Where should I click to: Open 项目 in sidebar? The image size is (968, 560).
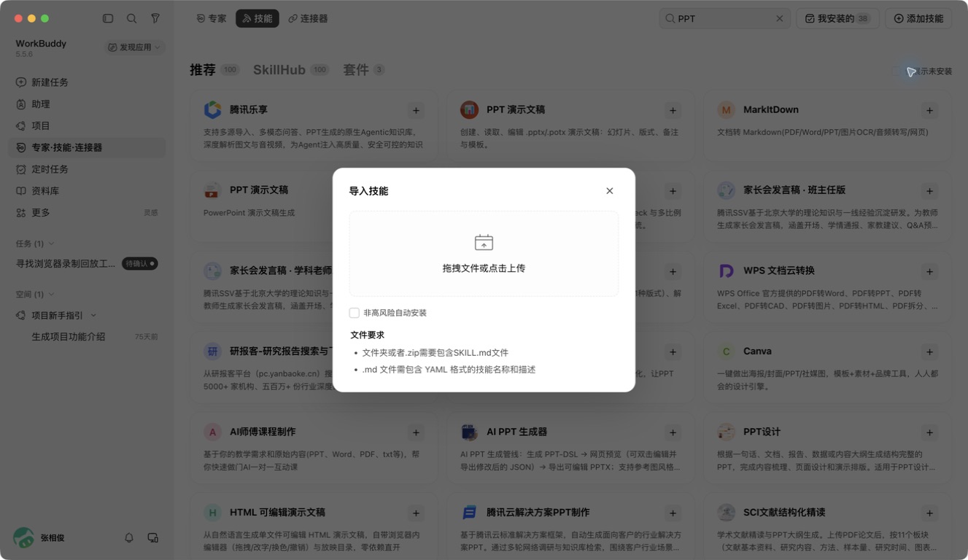point(87,126)
